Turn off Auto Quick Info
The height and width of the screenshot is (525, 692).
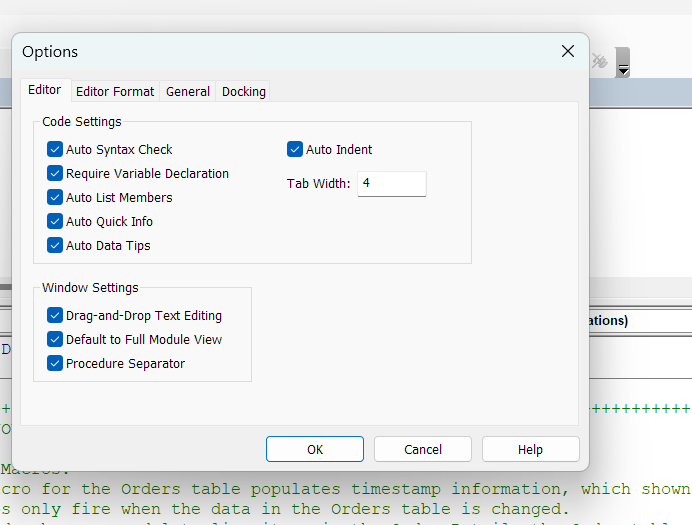point(55,222)
